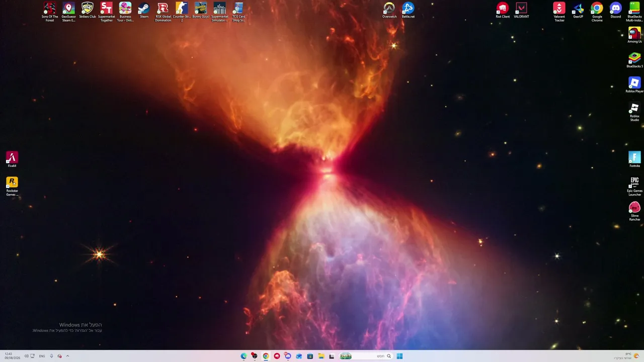Select the Valorant Tracker desktop icon
This screenshot has width=644, height=362.
click(559, 12)
